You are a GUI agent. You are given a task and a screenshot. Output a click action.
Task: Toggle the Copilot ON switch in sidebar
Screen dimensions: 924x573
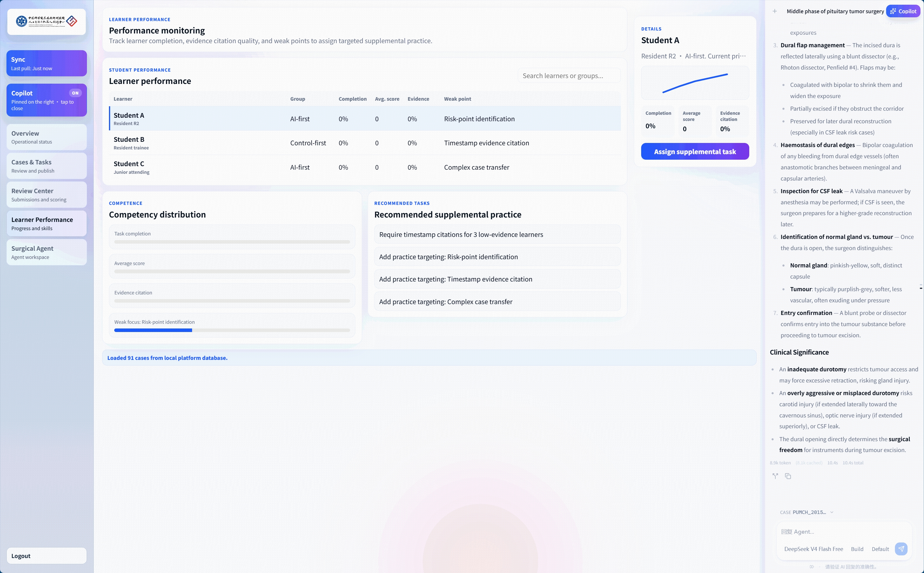tap(75, 93)
